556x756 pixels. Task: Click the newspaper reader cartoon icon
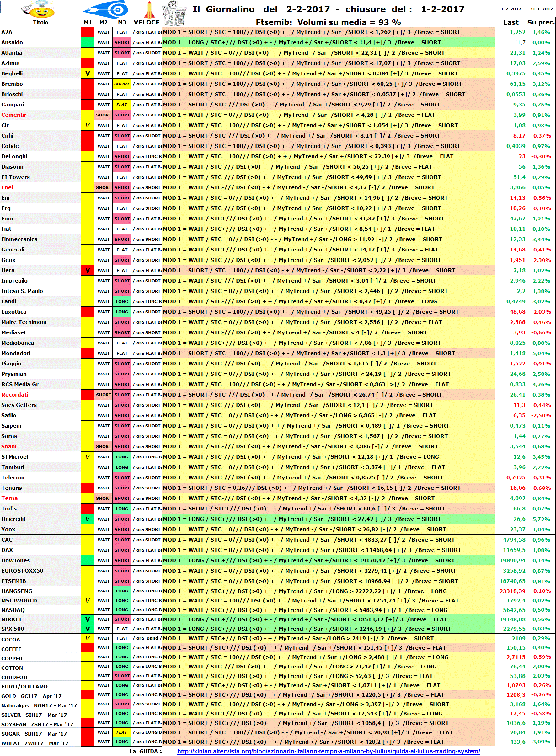pyautogui.click(x=175, y=13)
